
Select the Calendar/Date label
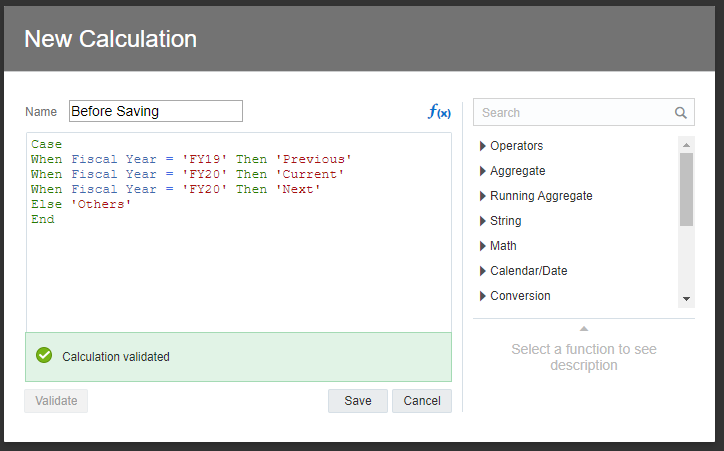(x=529, y=271)
